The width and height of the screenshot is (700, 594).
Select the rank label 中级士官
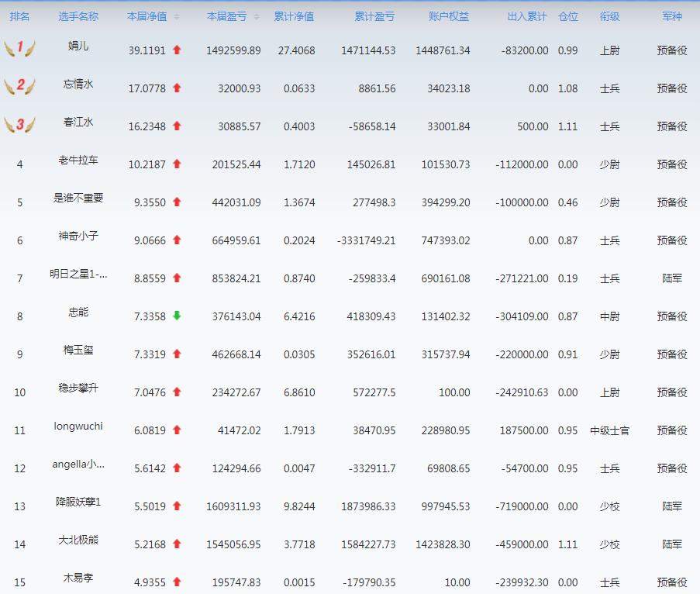(609, 430)
